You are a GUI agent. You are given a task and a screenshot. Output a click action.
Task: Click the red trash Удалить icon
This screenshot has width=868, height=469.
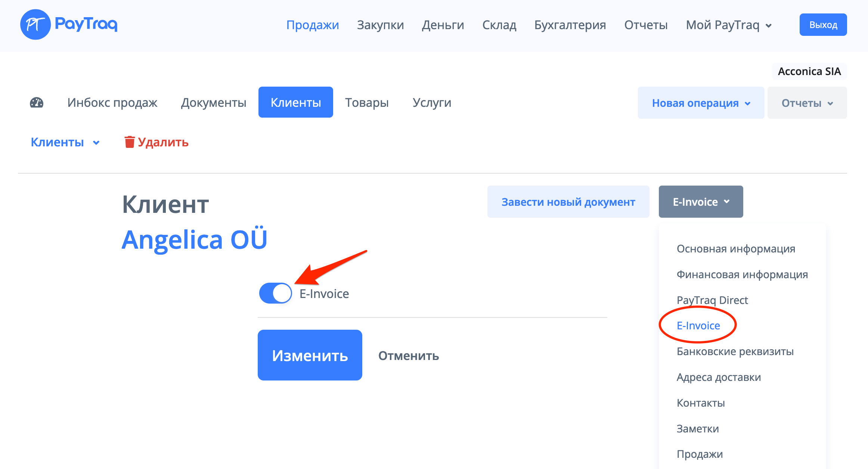point(130,142)
